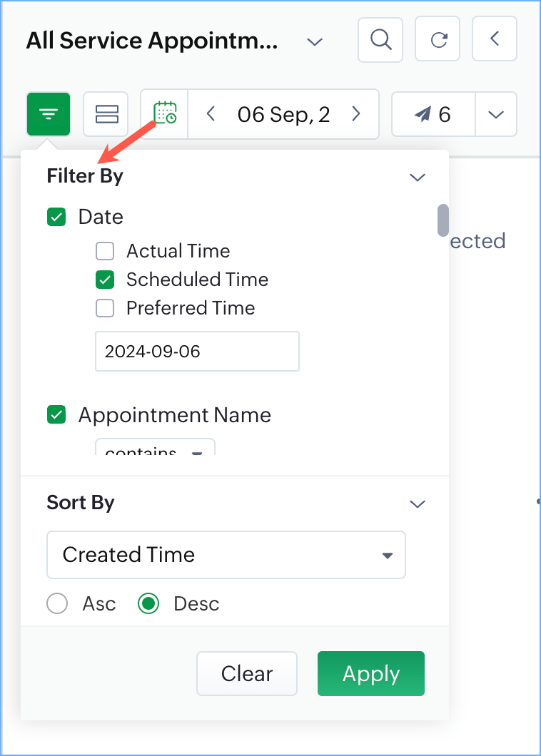
Task: Select the Asc sort order radio button
Action: [x=57, y=604]
